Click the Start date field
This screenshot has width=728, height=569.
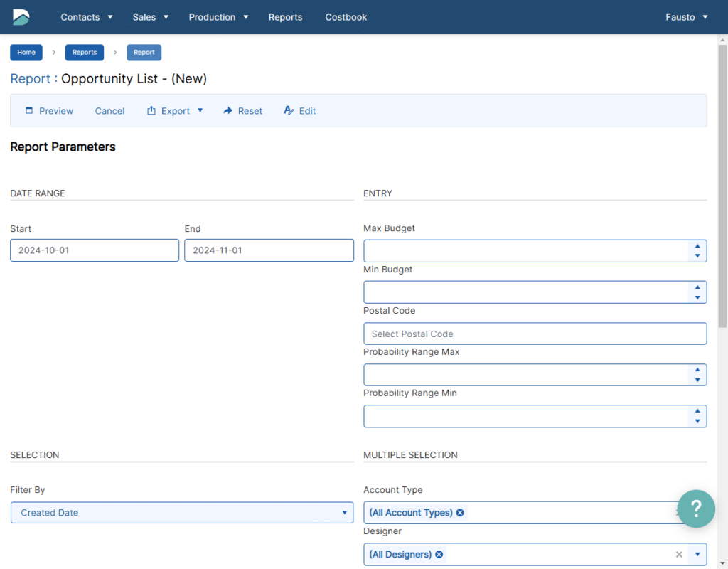95,250
